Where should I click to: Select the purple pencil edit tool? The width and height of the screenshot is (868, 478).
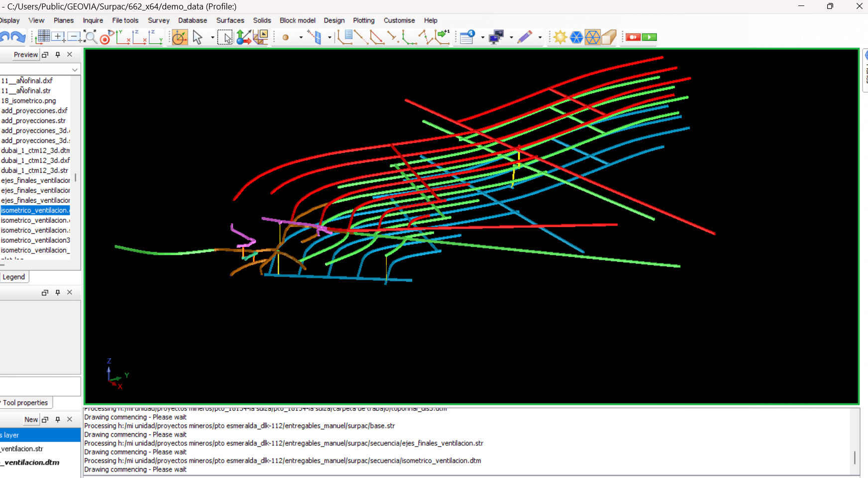[x=525, y=37]
